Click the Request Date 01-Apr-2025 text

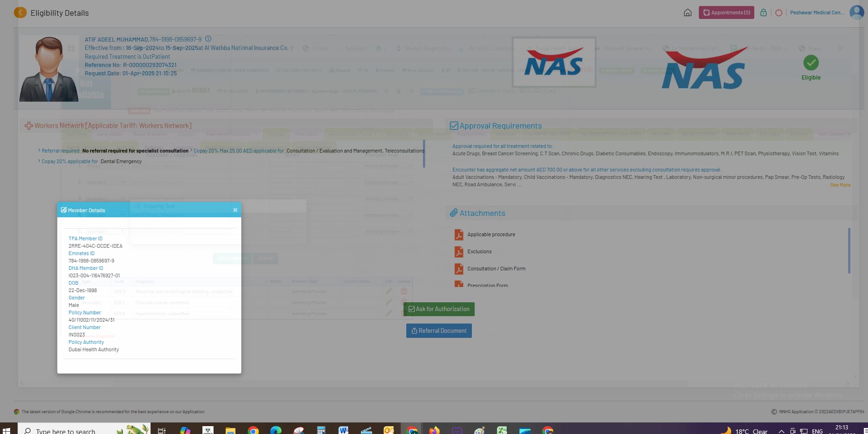(131, 73)
